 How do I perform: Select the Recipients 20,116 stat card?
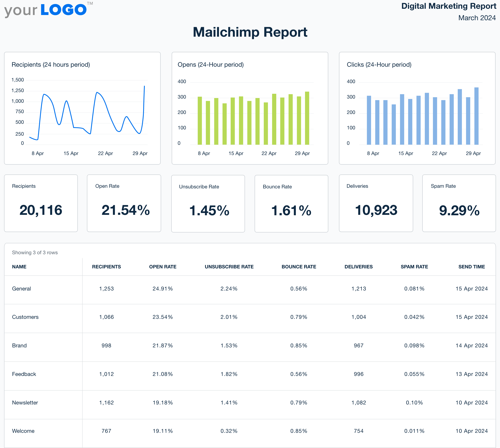(x=41, y=203)
